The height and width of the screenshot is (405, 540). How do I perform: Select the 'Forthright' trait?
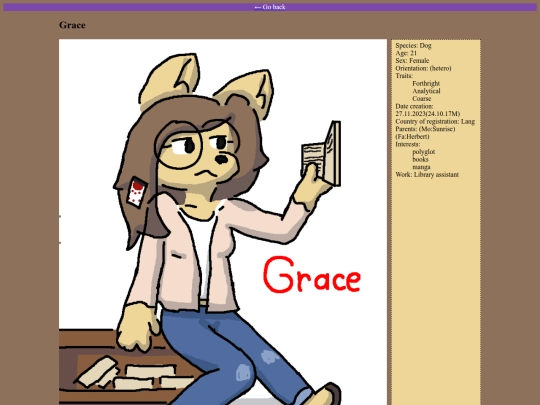click(x=426, y=83)
